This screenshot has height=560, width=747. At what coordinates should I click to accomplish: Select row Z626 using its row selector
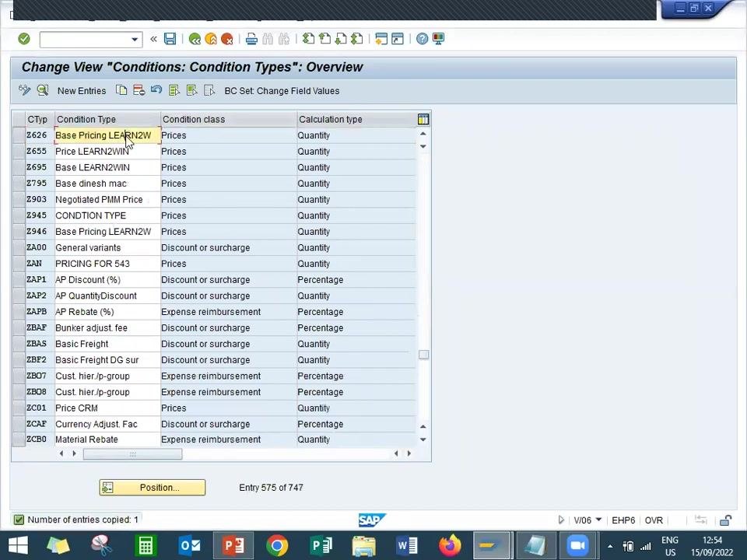[19, 135]
